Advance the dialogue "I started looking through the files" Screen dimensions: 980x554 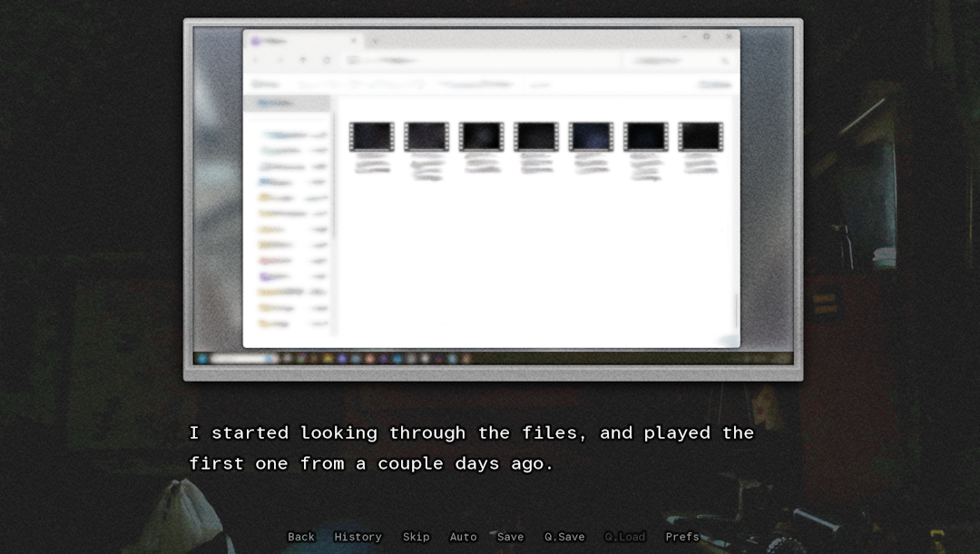471,448
